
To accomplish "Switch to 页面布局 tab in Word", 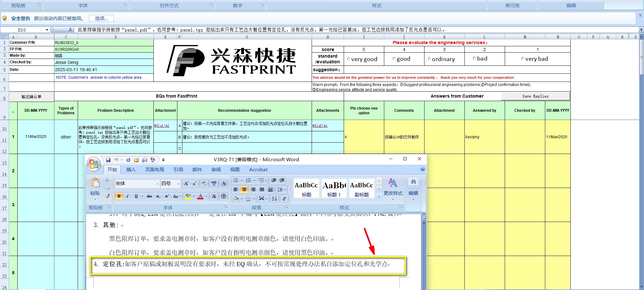I will [154, 170].
